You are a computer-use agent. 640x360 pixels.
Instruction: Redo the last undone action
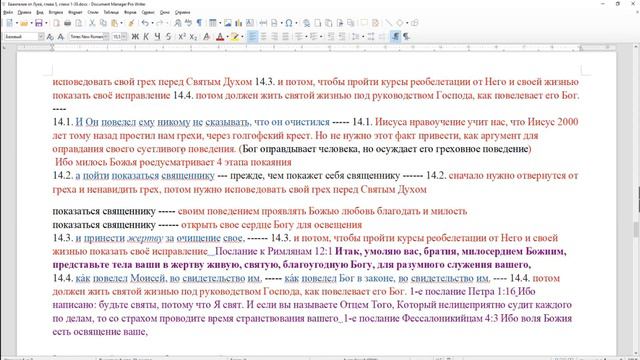point(160,23)
